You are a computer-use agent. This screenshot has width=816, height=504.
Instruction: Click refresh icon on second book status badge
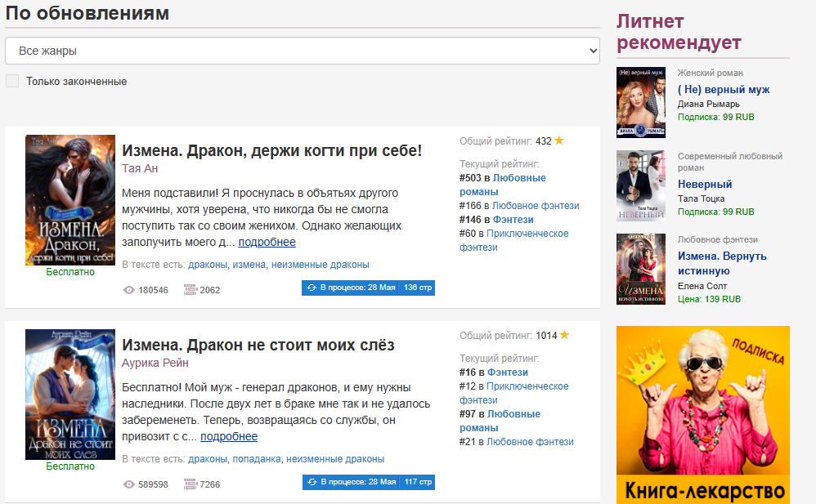(x=312, y=482)
